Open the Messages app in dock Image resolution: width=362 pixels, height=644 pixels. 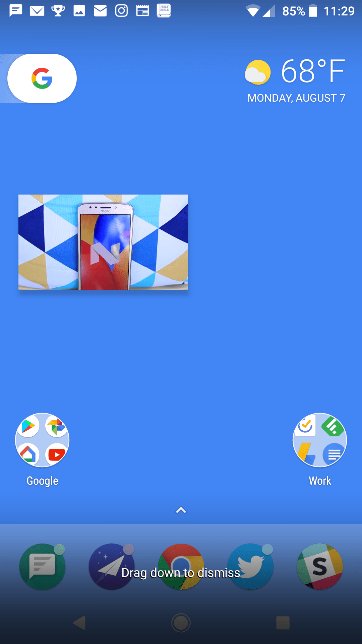tap(42, 567)
